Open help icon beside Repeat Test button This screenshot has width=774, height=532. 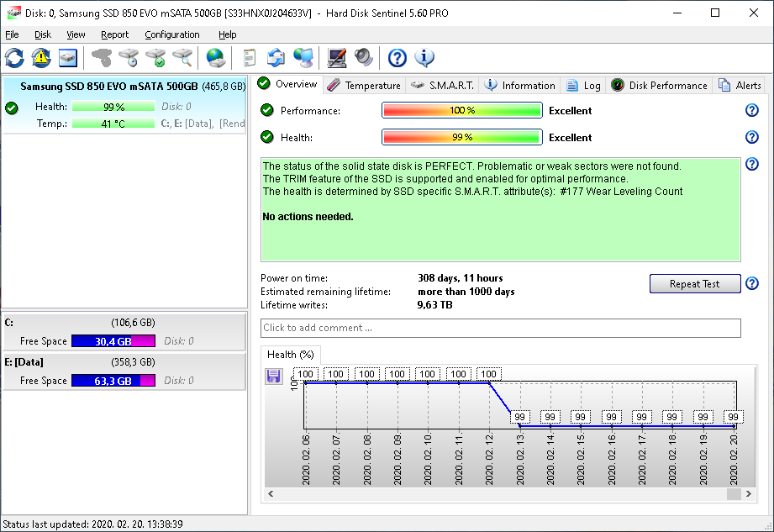[x=752, y=283]
